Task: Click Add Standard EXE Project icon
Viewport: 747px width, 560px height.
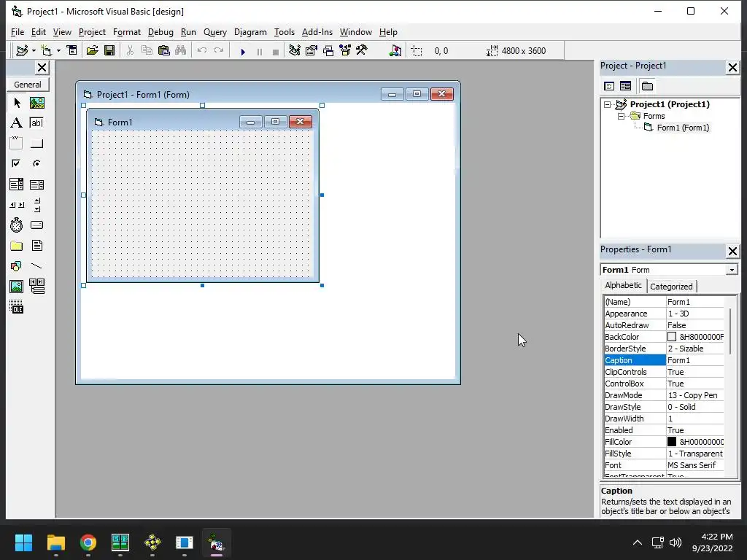Action: 22,50
